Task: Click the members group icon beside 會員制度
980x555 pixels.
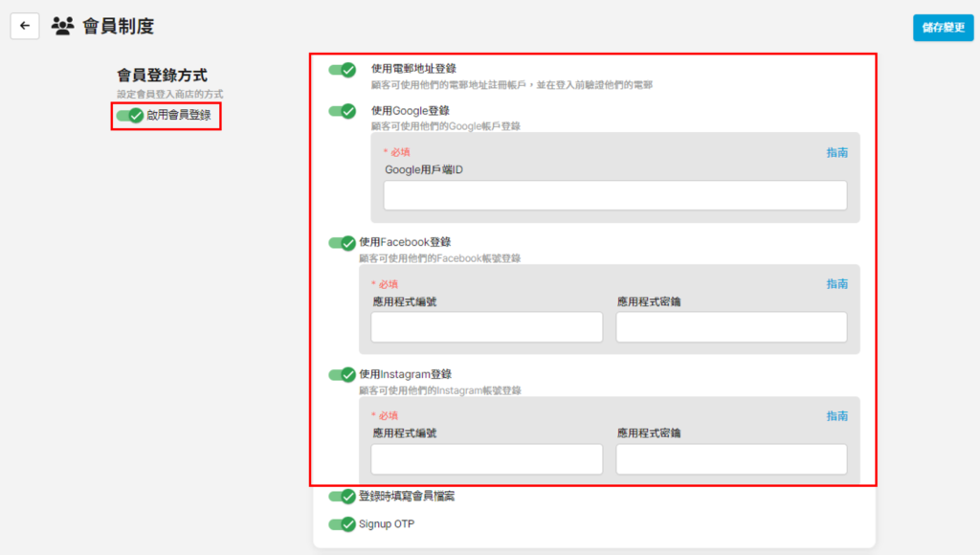Action: click(62, 26)
